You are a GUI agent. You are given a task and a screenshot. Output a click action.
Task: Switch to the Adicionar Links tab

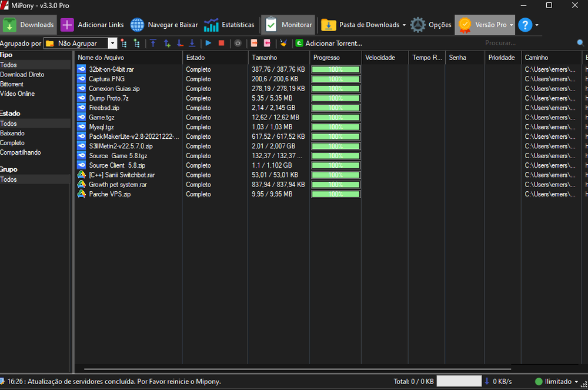pyautogui.click(x=92, y=25)
